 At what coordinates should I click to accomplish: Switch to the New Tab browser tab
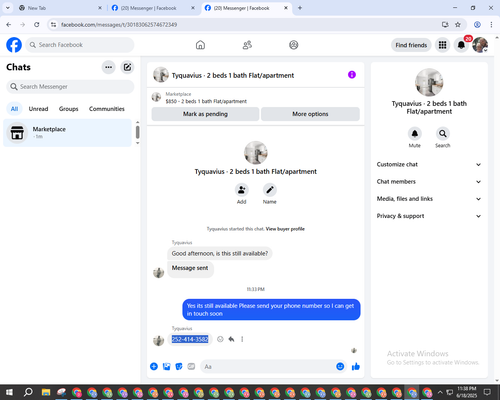point(60,8)
